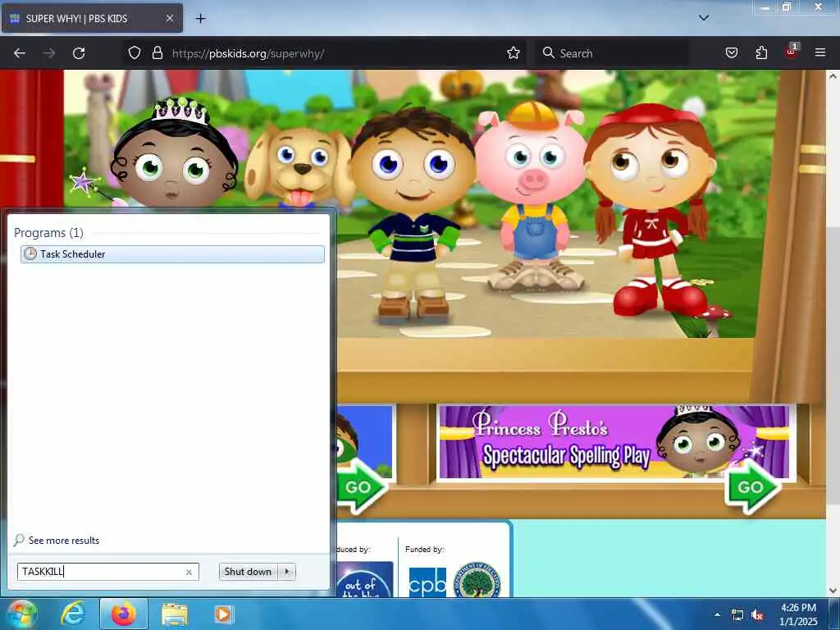The height and width of the screenshot is (630, 840).
Task: Click the Red Riding Hood character
Action: pos(651,209)
